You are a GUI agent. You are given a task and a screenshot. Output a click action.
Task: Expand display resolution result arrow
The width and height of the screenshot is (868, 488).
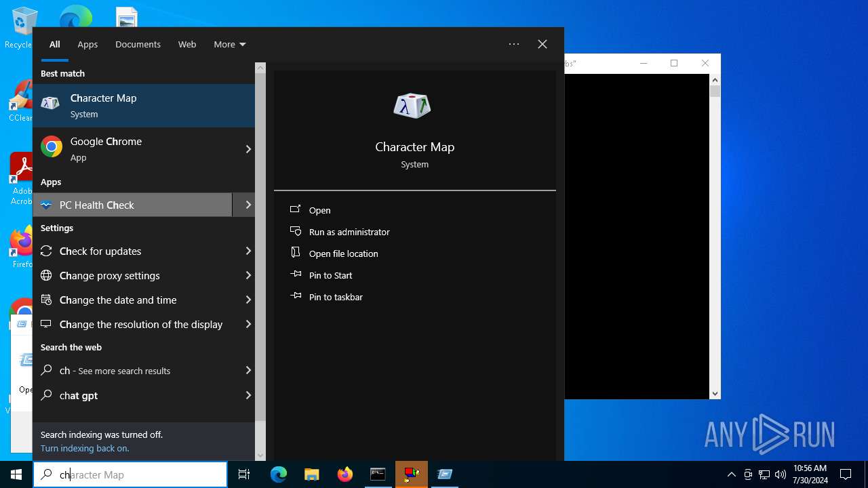pos(248,324)
